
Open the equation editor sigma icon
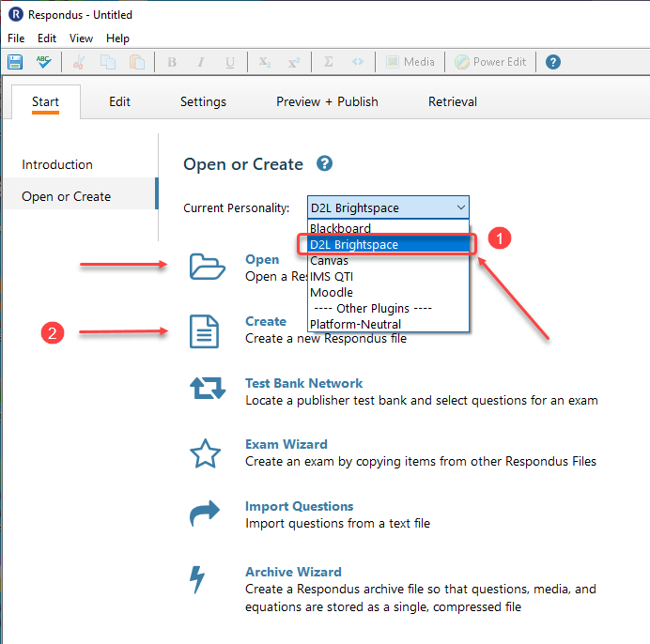click(x=329, y=62)
